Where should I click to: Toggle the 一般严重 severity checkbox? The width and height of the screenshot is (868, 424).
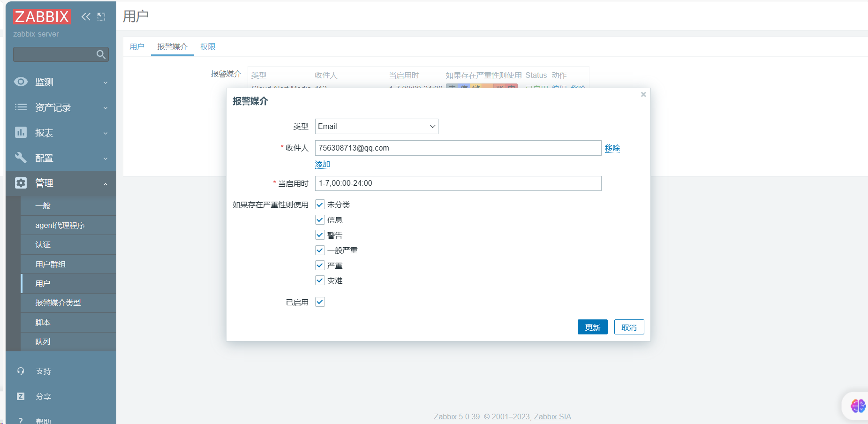[320, 250]
